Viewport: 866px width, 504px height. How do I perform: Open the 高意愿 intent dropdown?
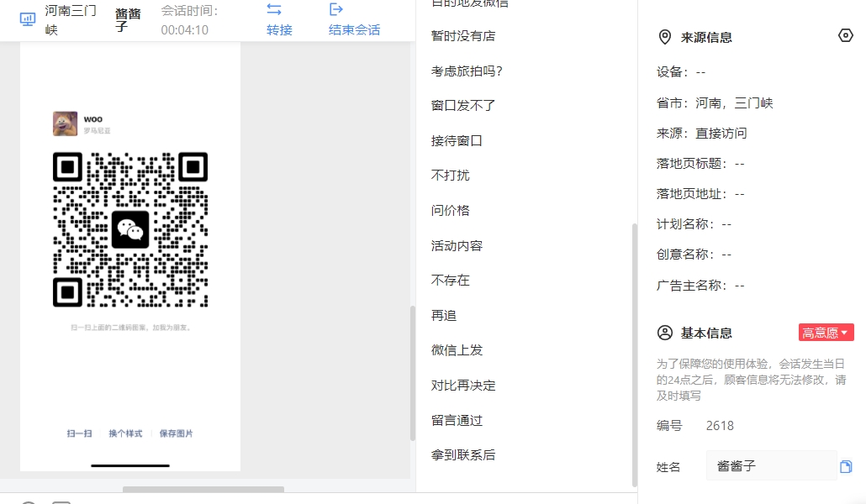[826, 333]
